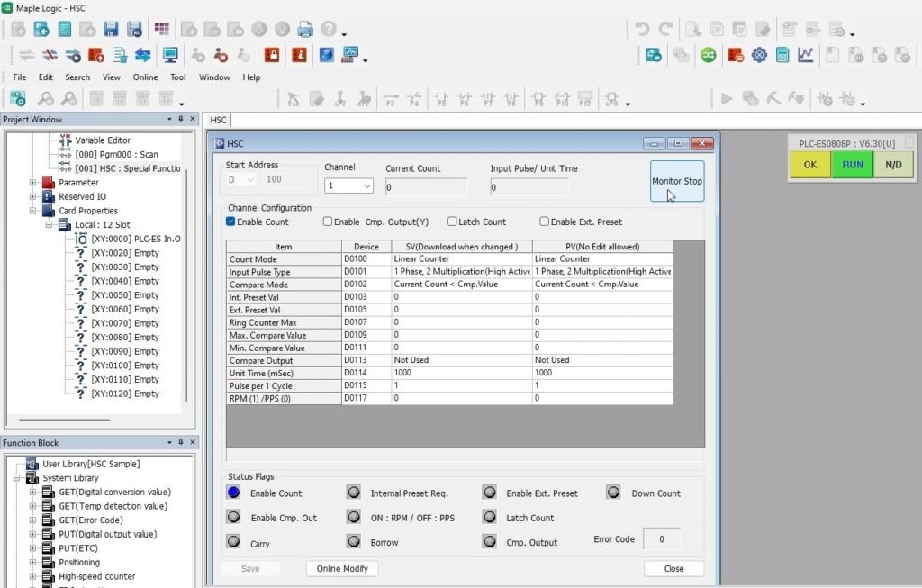The height and width of the screenshot is (588, 922).
Task: Click the purple grid icon in the top toolbar
Action: pos(162,29)
